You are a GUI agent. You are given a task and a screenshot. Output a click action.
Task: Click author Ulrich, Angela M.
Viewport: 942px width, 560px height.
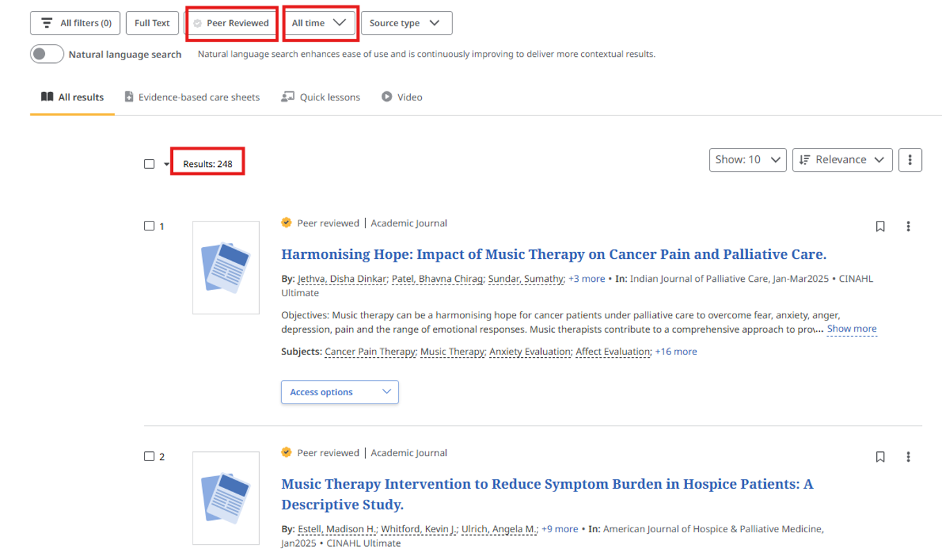(x=500, y=529)
